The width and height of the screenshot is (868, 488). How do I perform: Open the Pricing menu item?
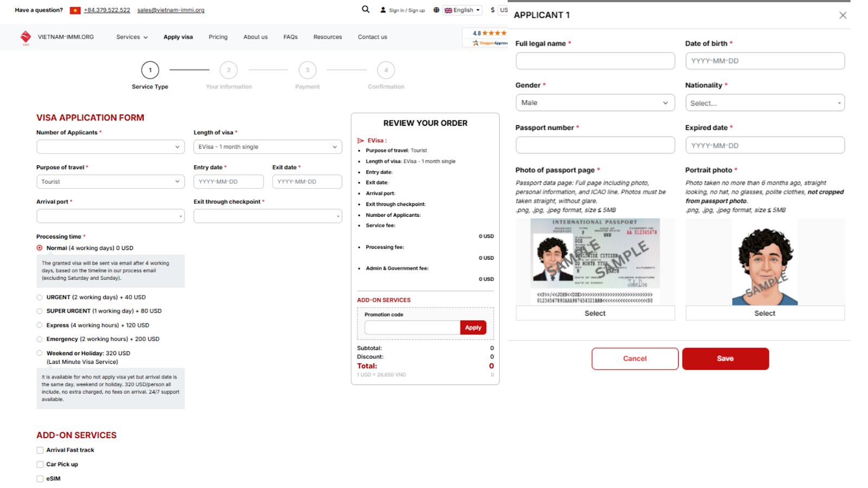pos(218,37)
